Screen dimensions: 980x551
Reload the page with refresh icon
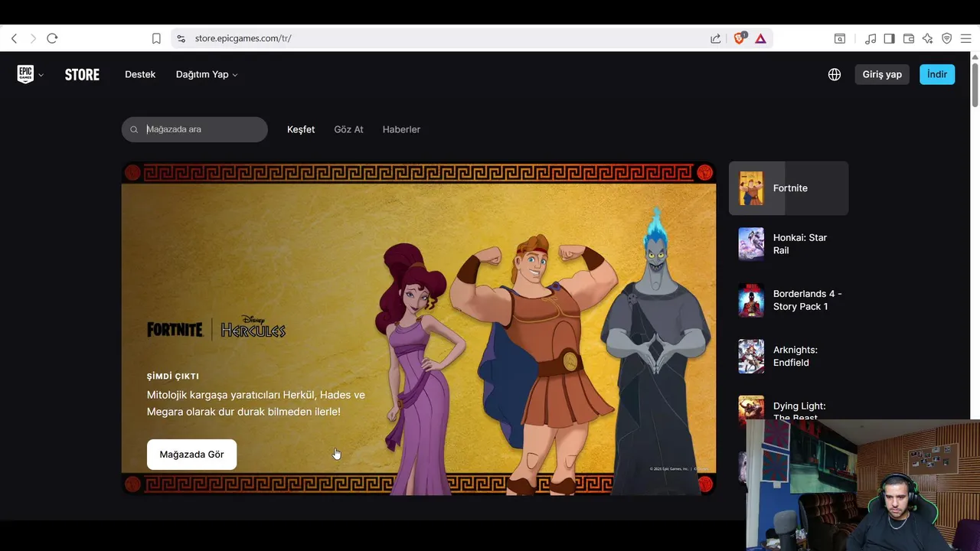(52, 38)
